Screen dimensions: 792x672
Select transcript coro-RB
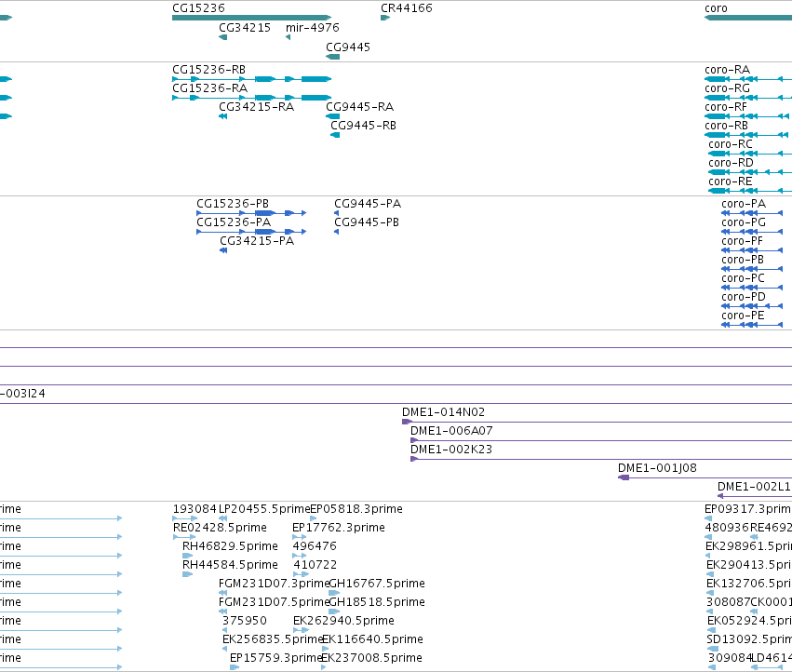coord(726,126)
